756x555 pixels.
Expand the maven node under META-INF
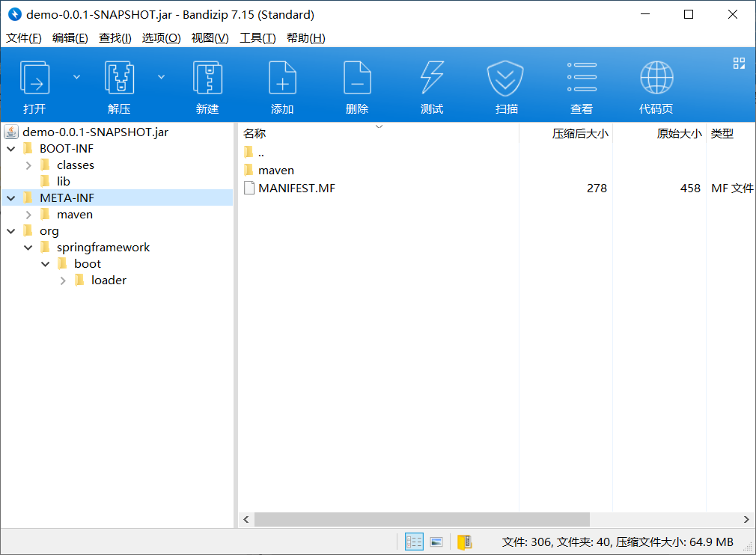coord(28,215)
